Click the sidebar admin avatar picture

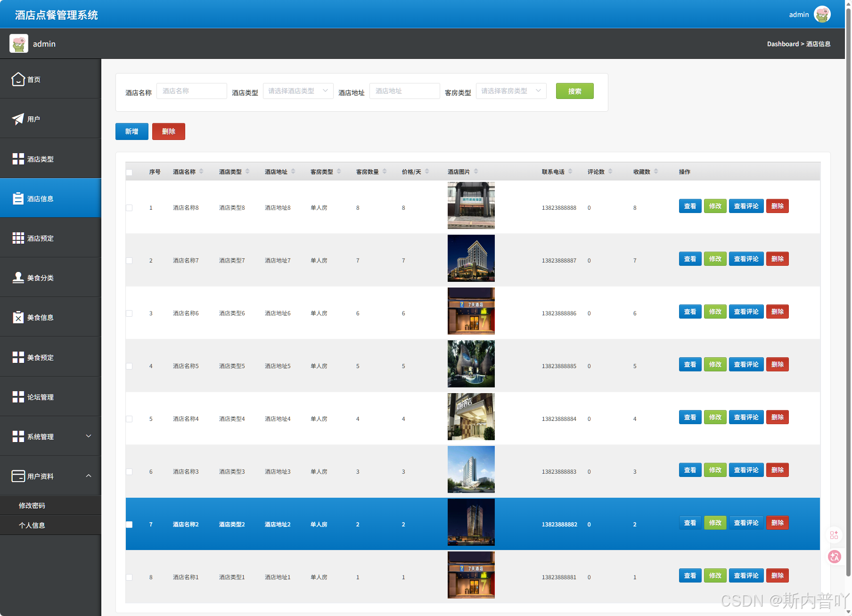tap(19, 43)
